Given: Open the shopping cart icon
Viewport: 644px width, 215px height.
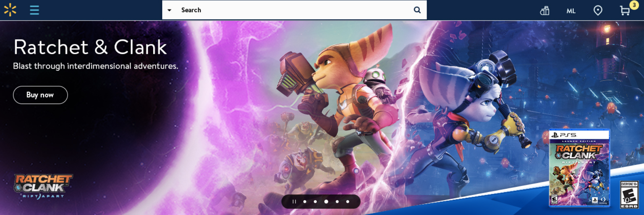Looking at the screenshot, I should pos(625,11).
